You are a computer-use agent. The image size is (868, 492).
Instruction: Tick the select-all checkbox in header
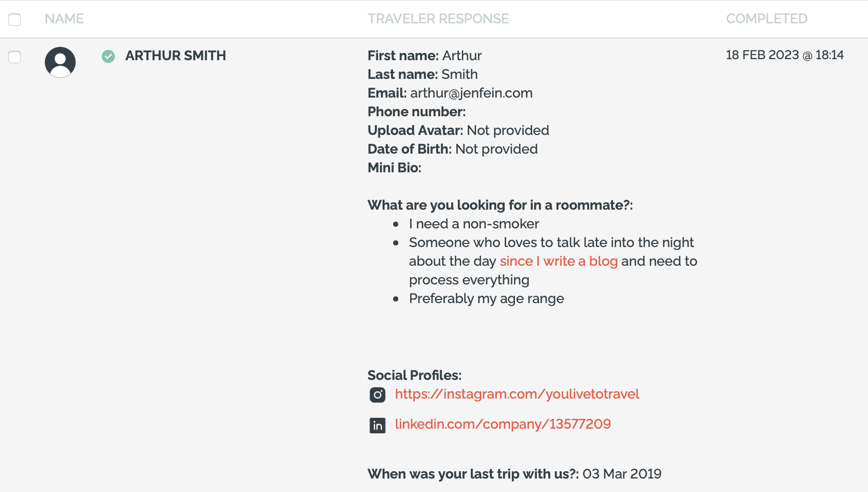point(15,20)
